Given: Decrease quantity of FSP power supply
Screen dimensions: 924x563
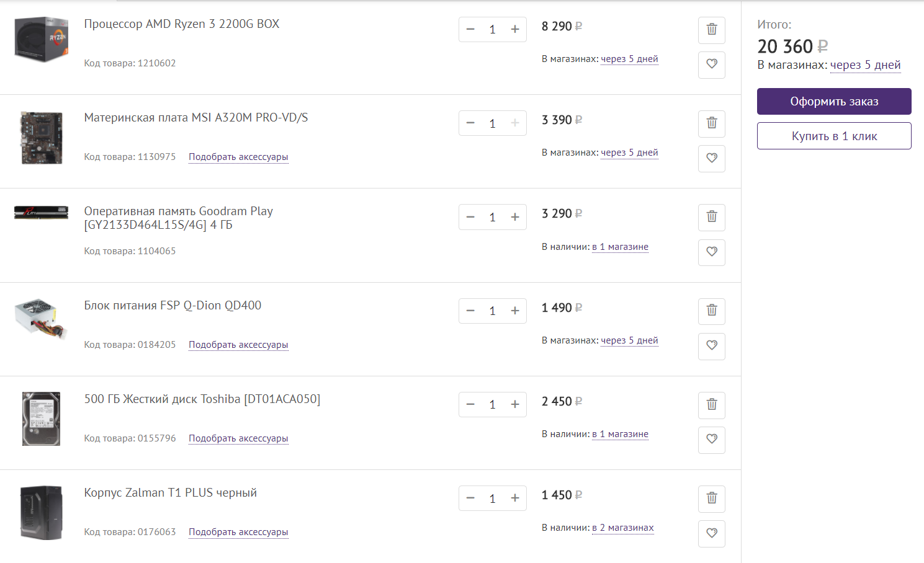Looking at the screenshot, I should click(x=470, y=311).
